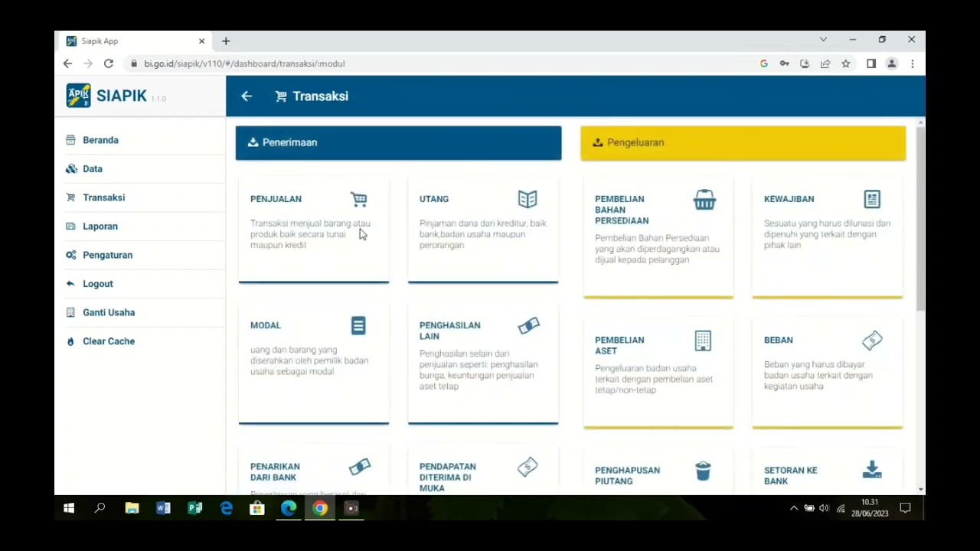This screenshot has height=551, width=980.
Task: Open Data in the sidebar
Action: click(x=92, y=169)
